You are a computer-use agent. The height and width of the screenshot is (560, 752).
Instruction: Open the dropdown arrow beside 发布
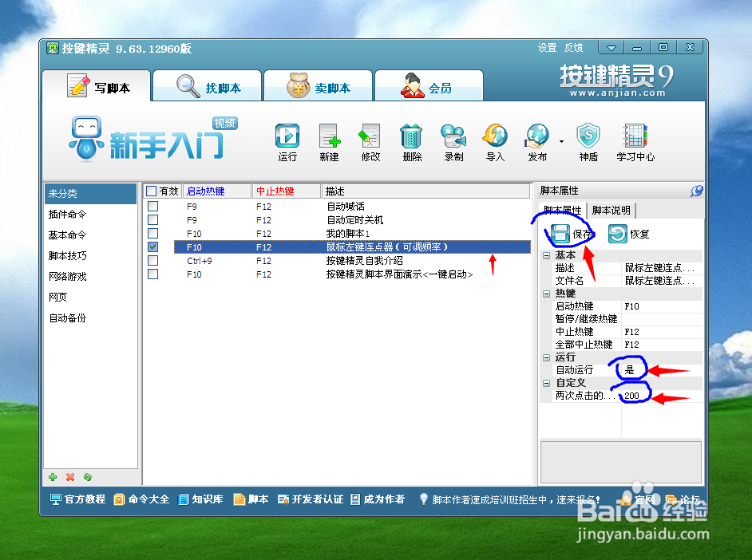point(561,142)
